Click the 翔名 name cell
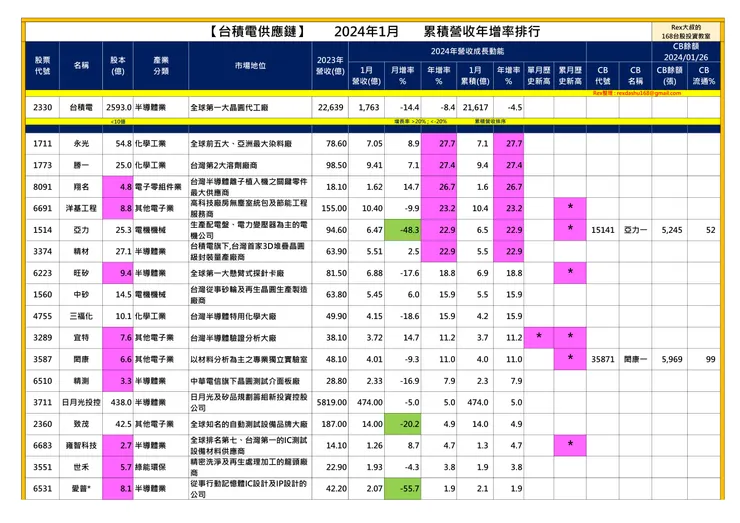Screen dimensions: 740x523 pyautogui.click(x=81, y=187)
